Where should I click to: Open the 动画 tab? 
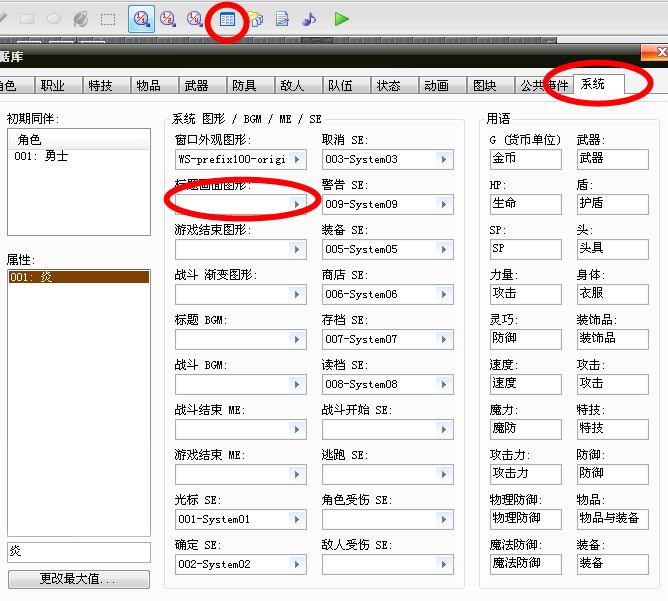(442, 85)
